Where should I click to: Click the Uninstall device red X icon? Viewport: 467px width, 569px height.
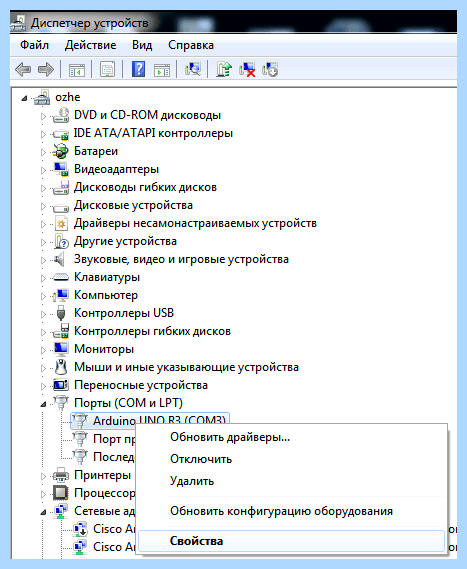[247, 69]
